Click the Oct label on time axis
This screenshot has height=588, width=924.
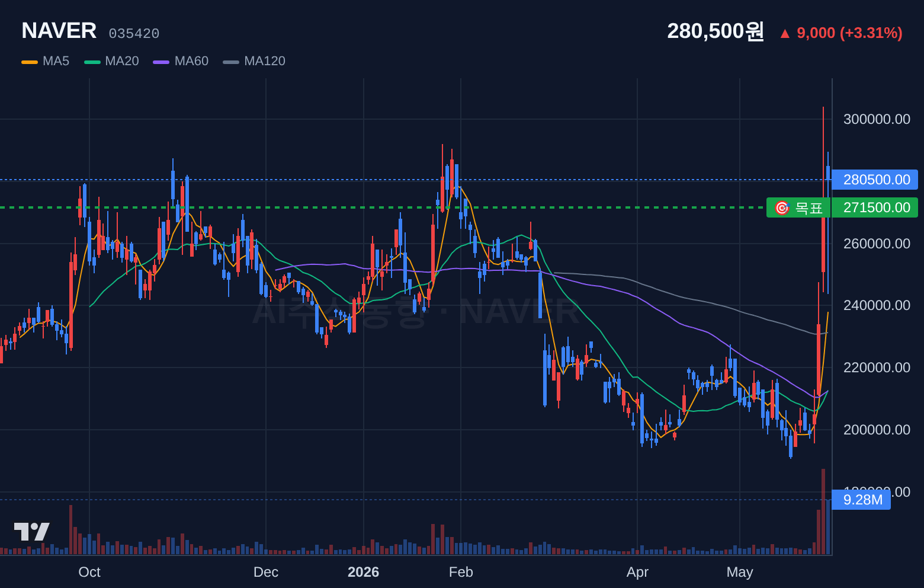pyautogui.click(x=89, y=572)
